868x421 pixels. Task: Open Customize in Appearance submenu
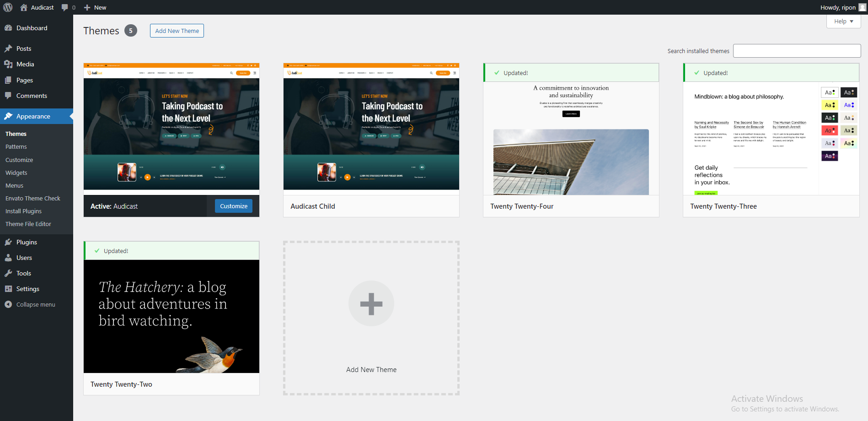point(19,160)
